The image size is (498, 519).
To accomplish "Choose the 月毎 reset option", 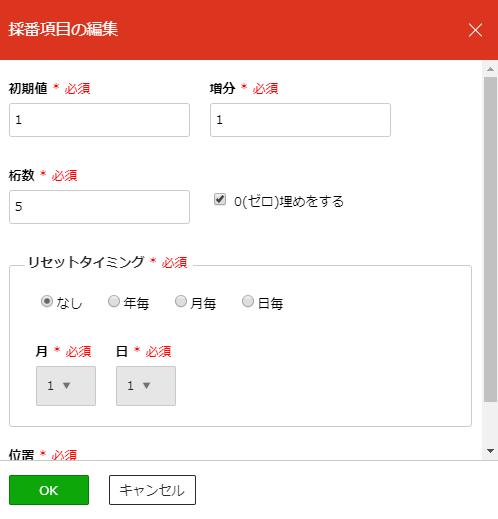I will (181, 301).
